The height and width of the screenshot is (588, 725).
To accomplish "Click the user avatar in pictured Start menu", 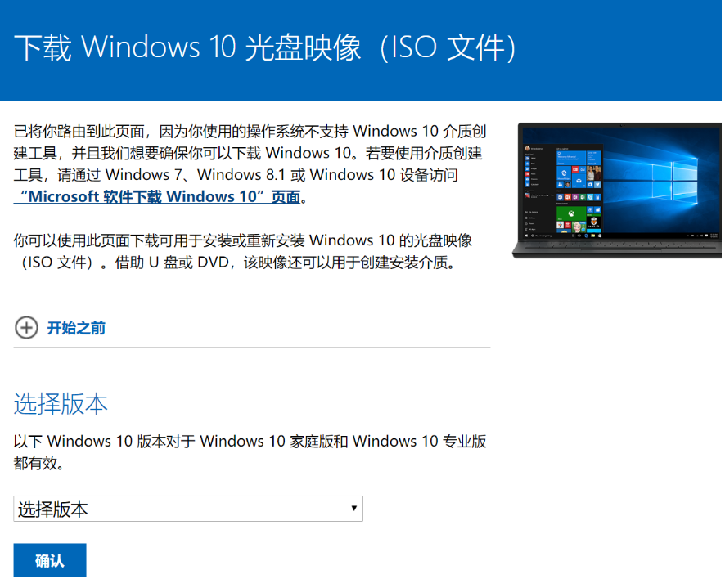I will (527, 148).
